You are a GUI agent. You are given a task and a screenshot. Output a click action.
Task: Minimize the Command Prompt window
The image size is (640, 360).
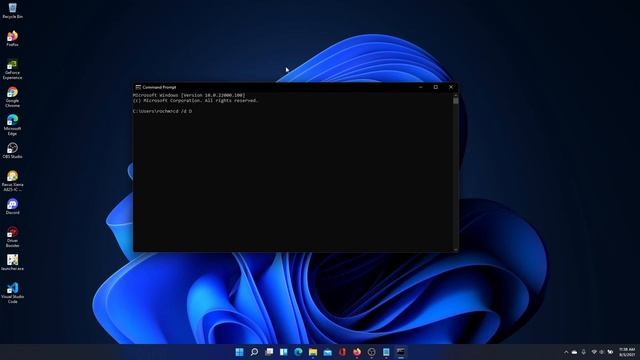[420, 87]
